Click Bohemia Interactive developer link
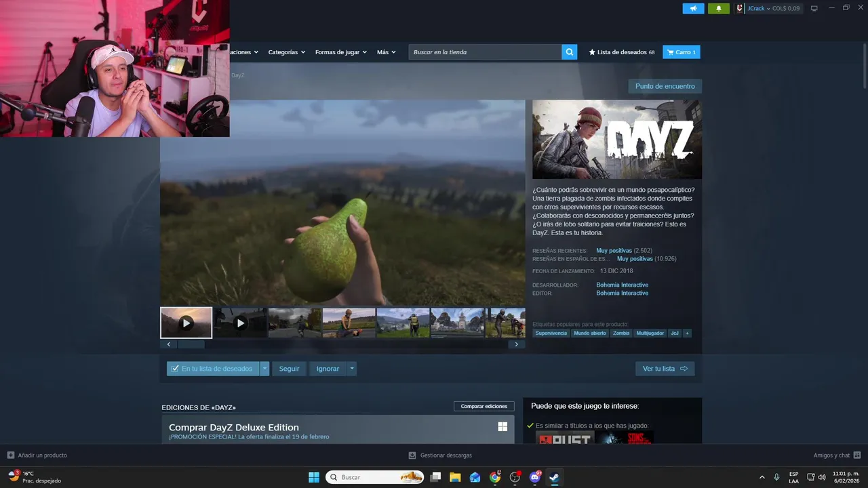This screenshot has height=488, width=868. pos(622,285)
